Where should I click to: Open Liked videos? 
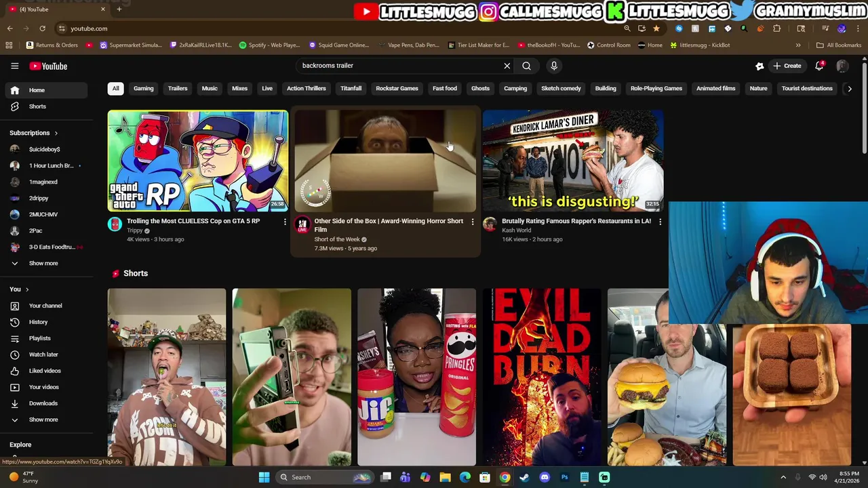(x=44, y=371)
